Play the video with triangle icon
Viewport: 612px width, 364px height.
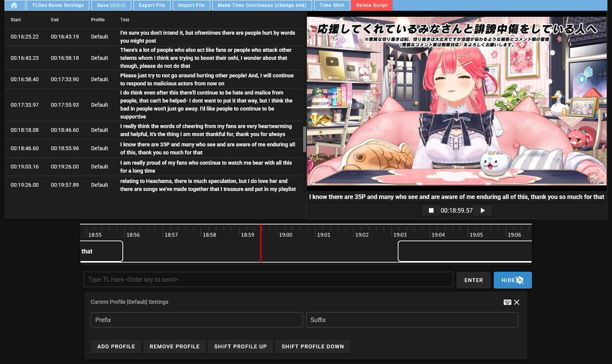click(483, 211)
